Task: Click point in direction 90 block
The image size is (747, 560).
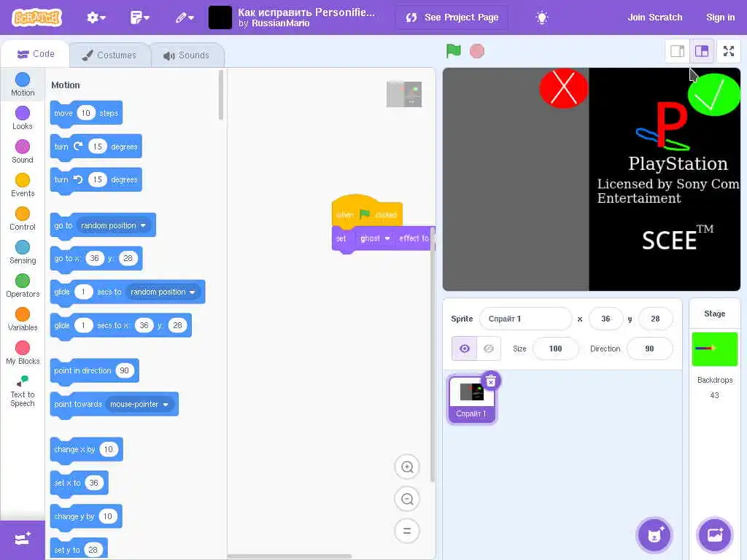Action: 94,371
